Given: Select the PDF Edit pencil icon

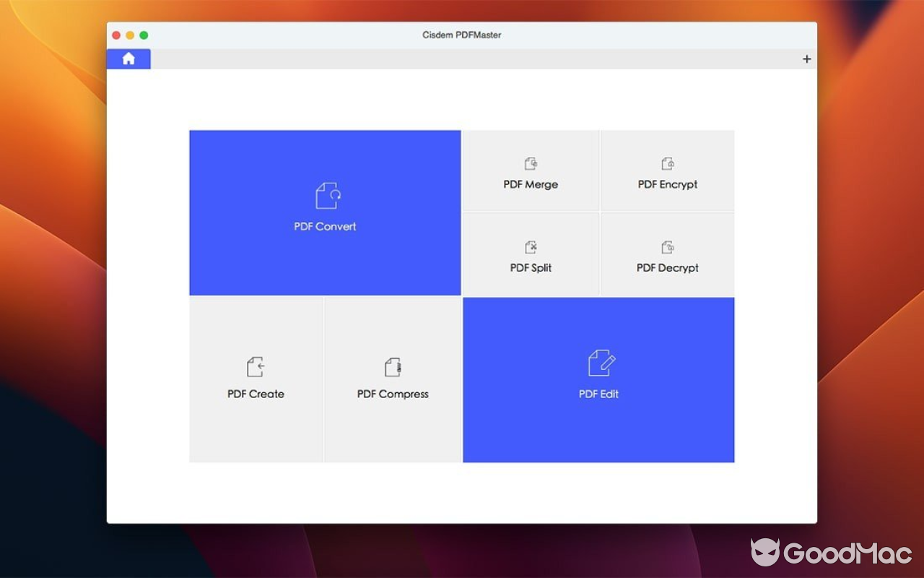Looking at the screenshot, I should [x=598, y=363].
